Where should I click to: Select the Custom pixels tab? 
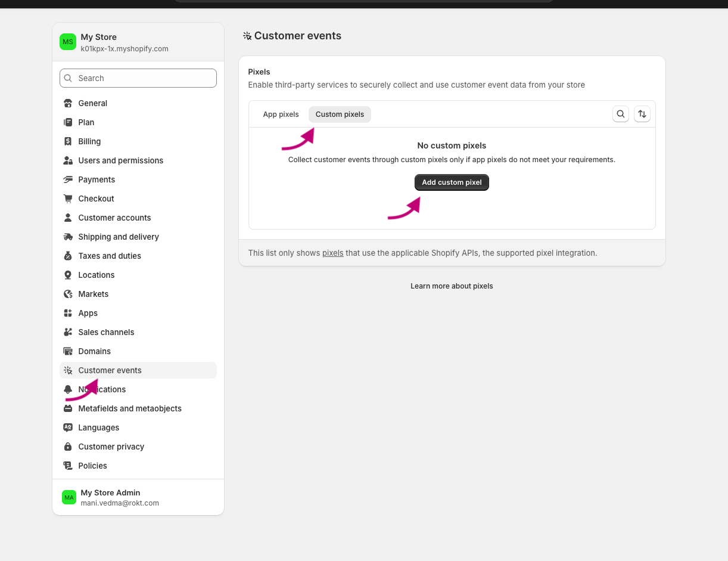tap(340, 114)
